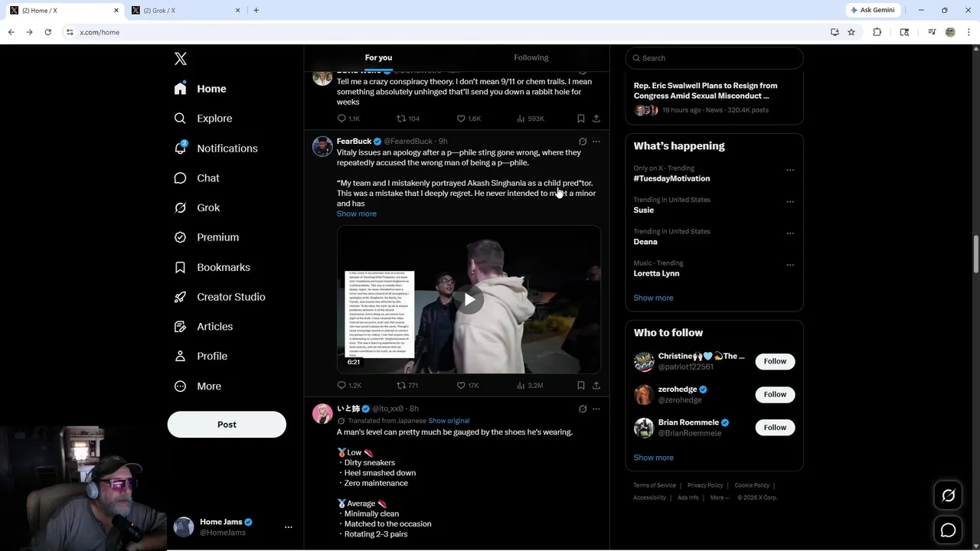
Task: Open #TuesdayMotivation trend
Action: 671,178
